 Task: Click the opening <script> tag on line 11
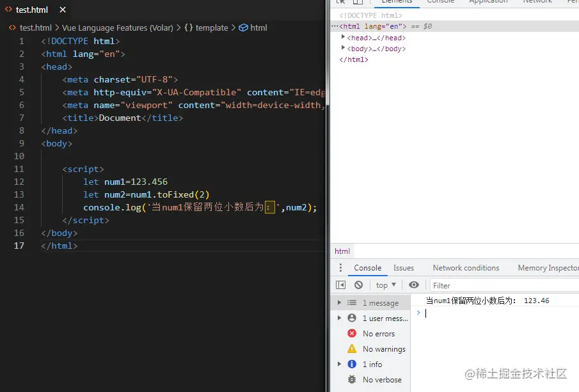point(83,169)
